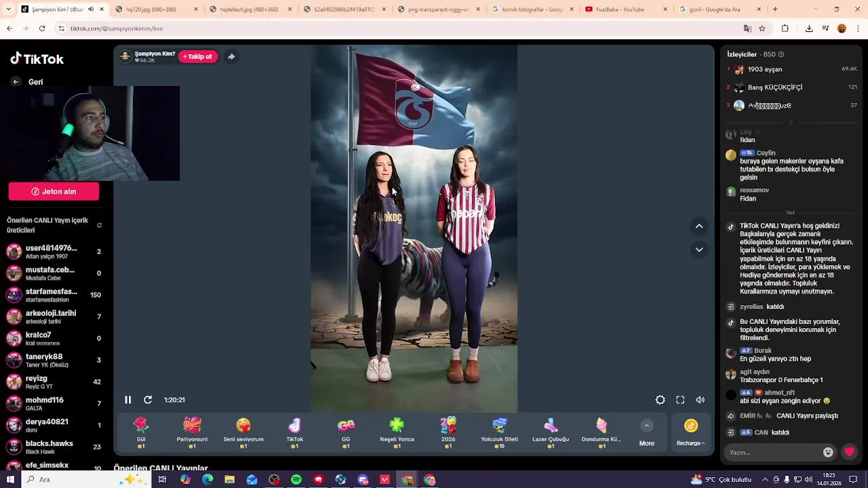868x488 pixels.
Task: Send the Seni seviyorum gift
Action: click(243, 432)
